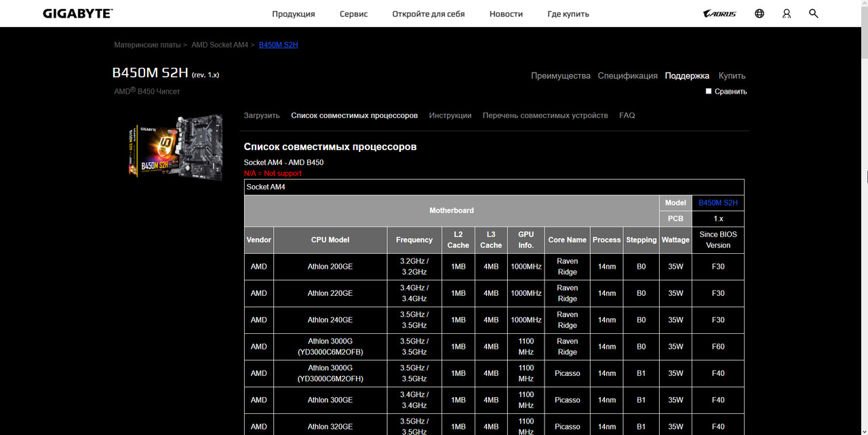This screenshot has width=868, height=435.
Task: Open the Где купить menu item
Action: 568,14
